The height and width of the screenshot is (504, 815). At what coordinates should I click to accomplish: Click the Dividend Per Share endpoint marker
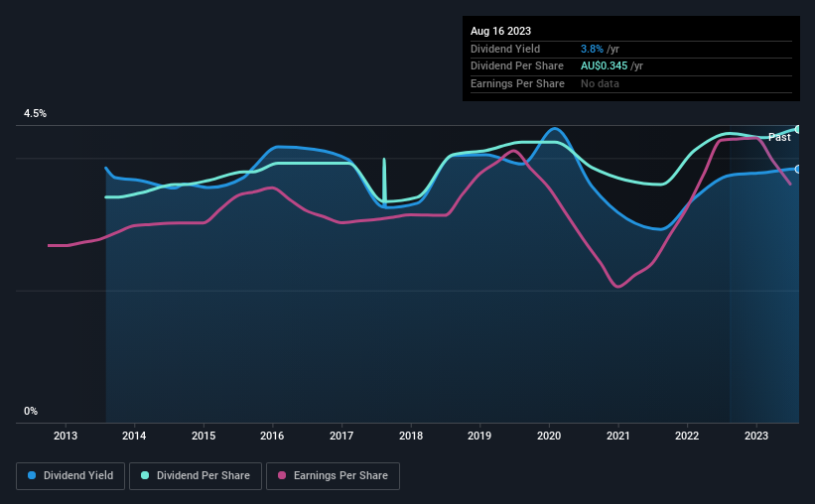[798, 129]
